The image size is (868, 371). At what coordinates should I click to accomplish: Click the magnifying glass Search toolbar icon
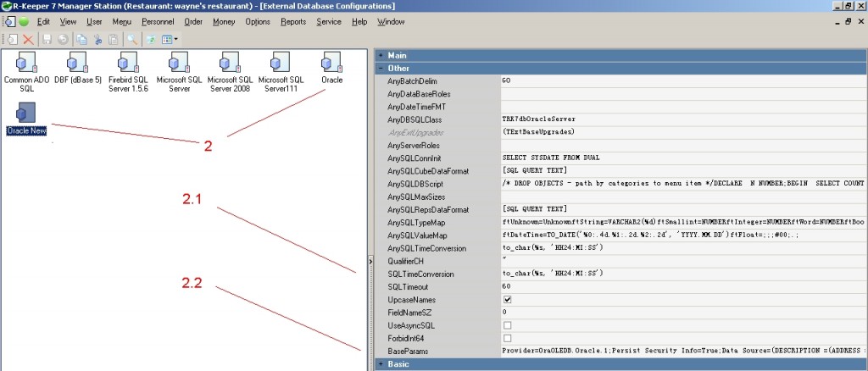pyautogui.click(x=132, y=39)
